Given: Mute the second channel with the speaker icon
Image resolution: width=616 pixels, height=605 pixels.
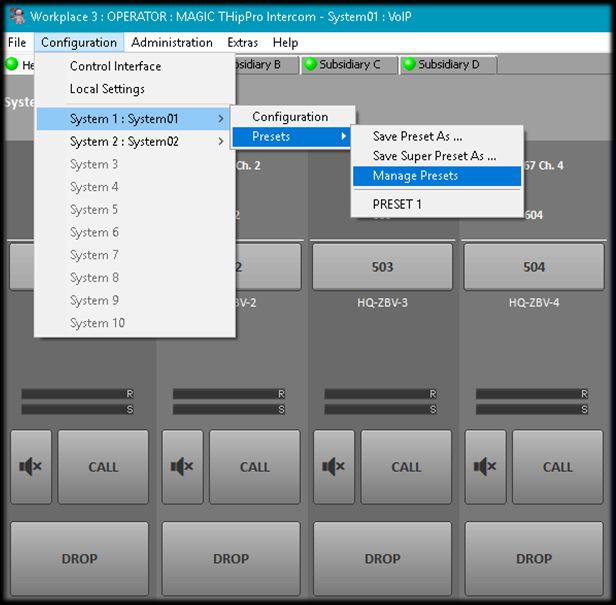Looking at the screenshot, I should 183,467.
